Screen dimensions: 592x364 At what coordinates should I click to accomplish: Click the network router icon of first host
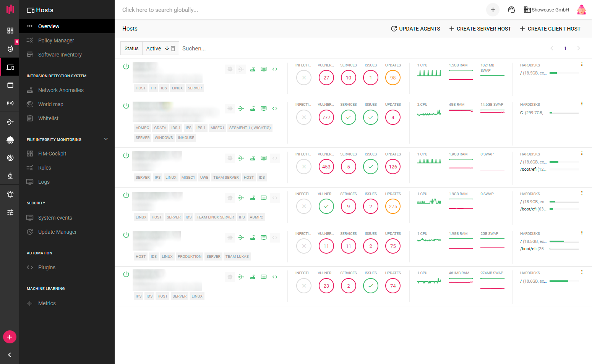click(x=253, y=69)
